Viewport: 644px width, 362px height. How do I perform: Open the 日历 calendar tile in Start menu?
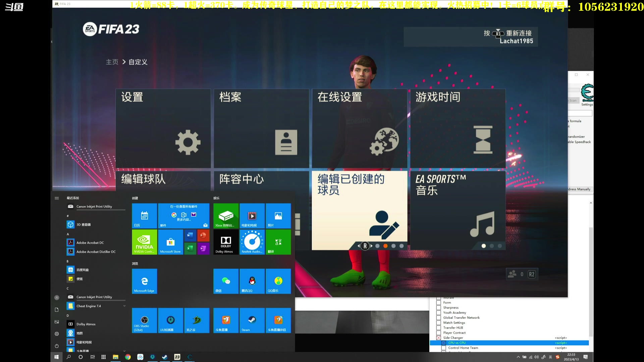pyautogui.click(x=144, y=216)
